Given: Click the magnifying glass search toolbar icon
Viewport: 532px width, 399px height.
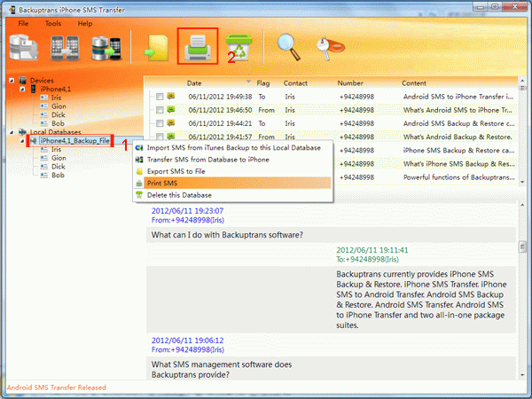Looking at the screenshot, I should 289,47.
